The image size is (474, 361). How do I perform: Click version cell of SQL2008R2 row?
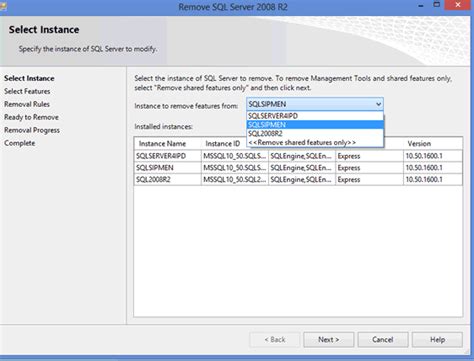[433, 180]
